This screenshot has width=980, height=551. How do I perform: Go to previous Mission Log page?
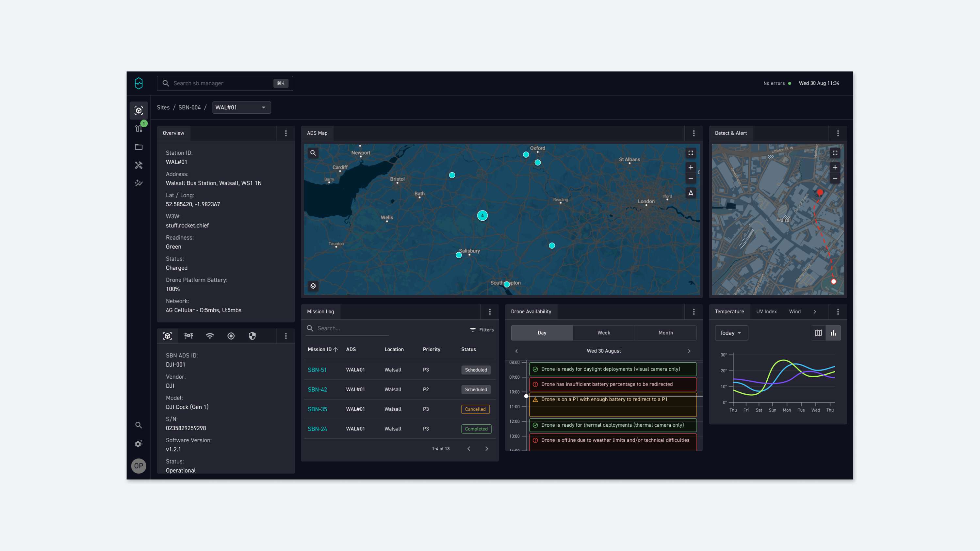click(469, 449)
